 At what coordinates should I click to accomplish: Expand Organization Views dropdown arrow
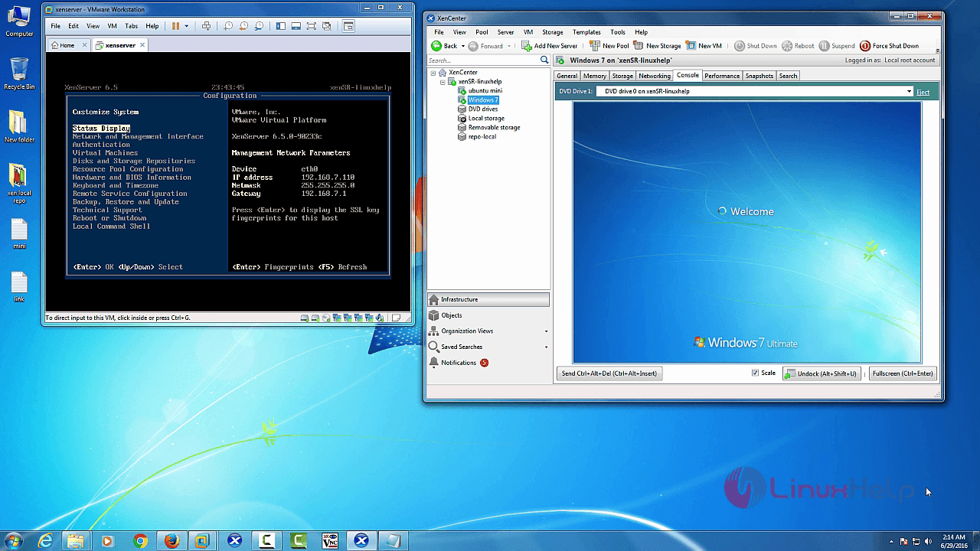[x=546, y=331]
